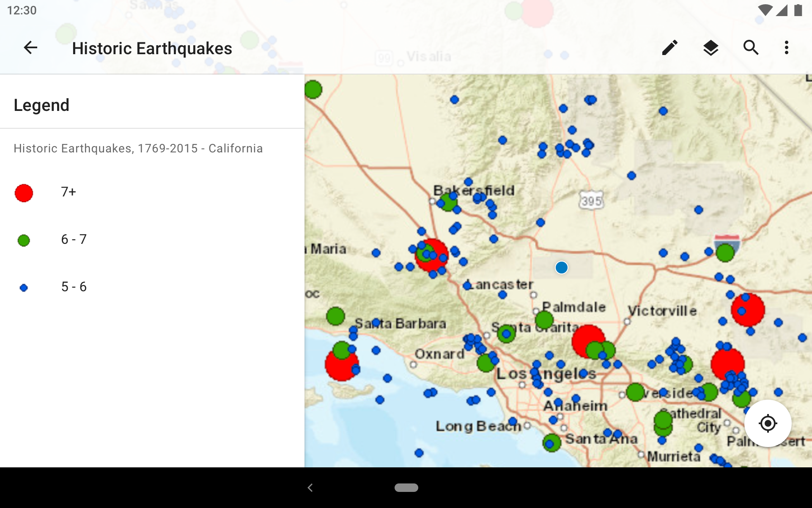Open the search magnifier icon
Image resolution: width=812 pixels, height=508 pixels.
pyautogui.click(x=751, y=48)
